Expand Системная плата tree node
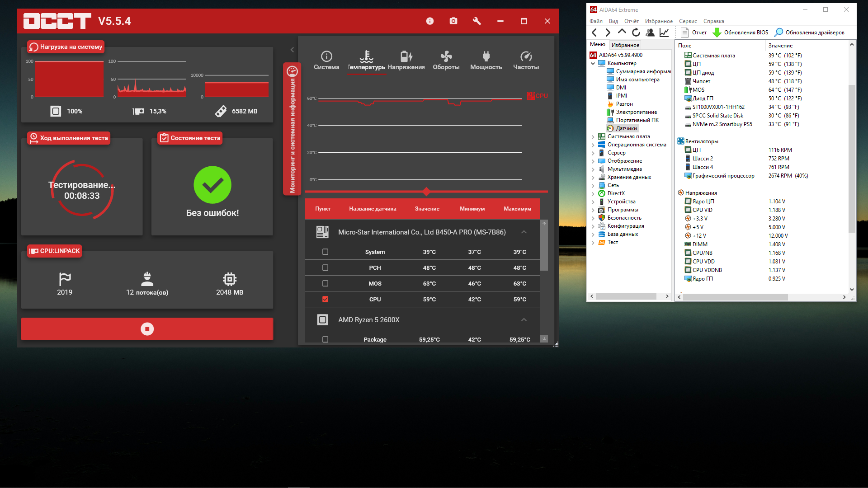This screenshot has width=868, height=488. tap(593, 136)
